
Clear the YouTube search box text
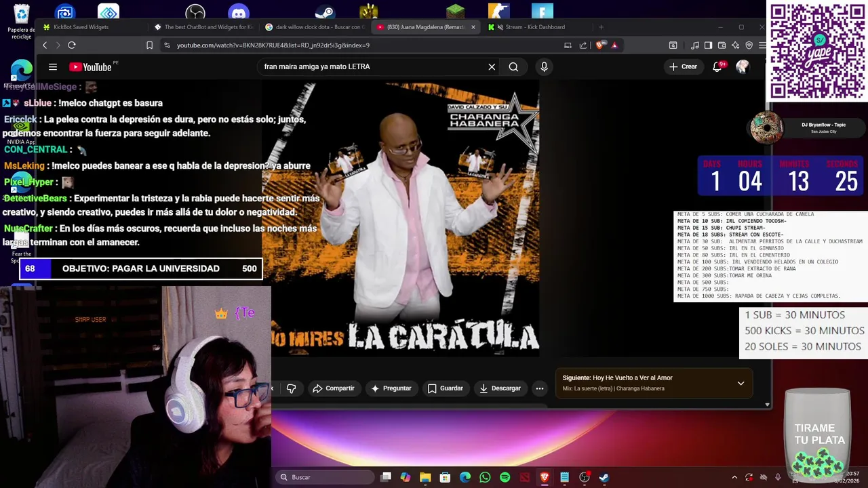point(492,66)
